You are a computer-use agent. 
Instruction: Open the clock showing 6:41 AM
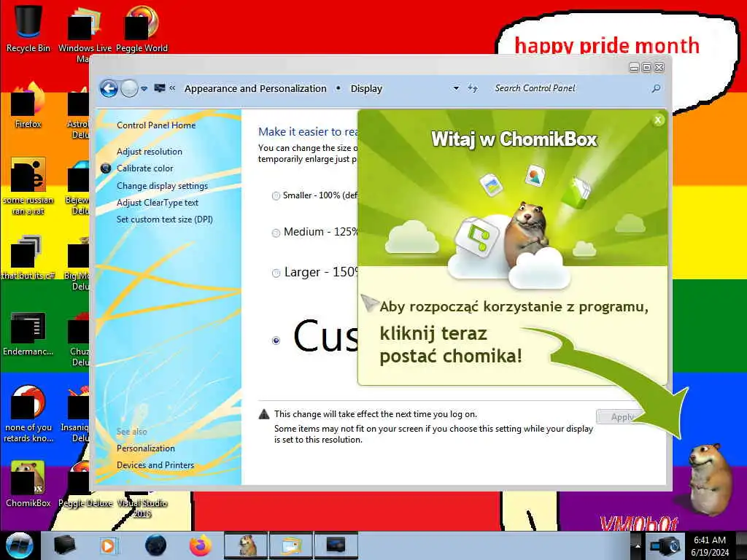[x=710, y=545]
